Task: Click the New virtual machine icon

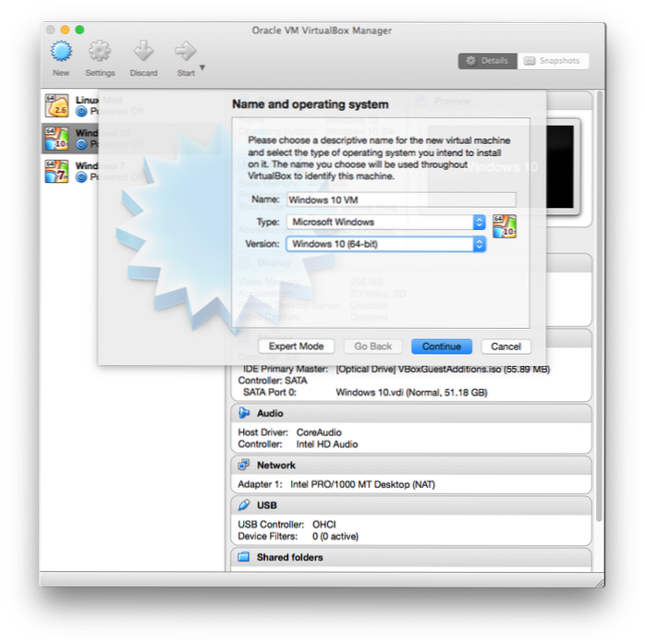Action: [x=61, y=52]
